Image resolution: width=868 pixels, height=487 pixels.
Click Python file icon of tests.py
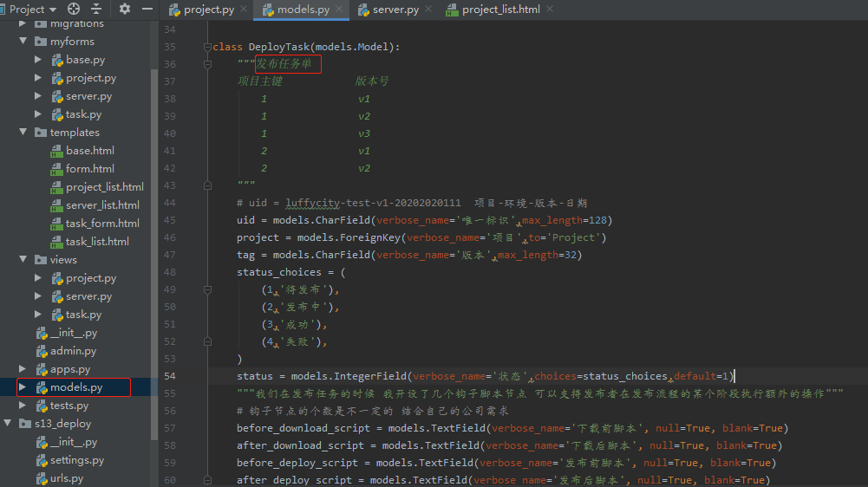tap(42, 406)
